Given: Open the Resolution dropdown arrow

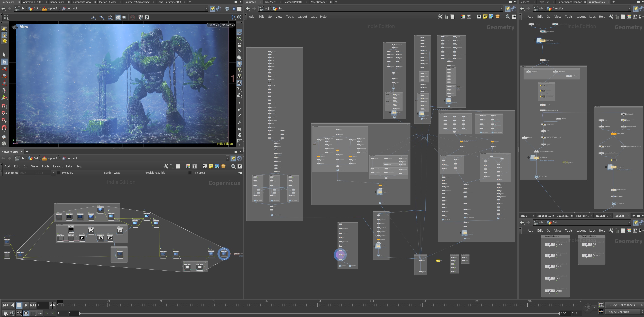Looking at the screenshot, I should click(54, 173).
